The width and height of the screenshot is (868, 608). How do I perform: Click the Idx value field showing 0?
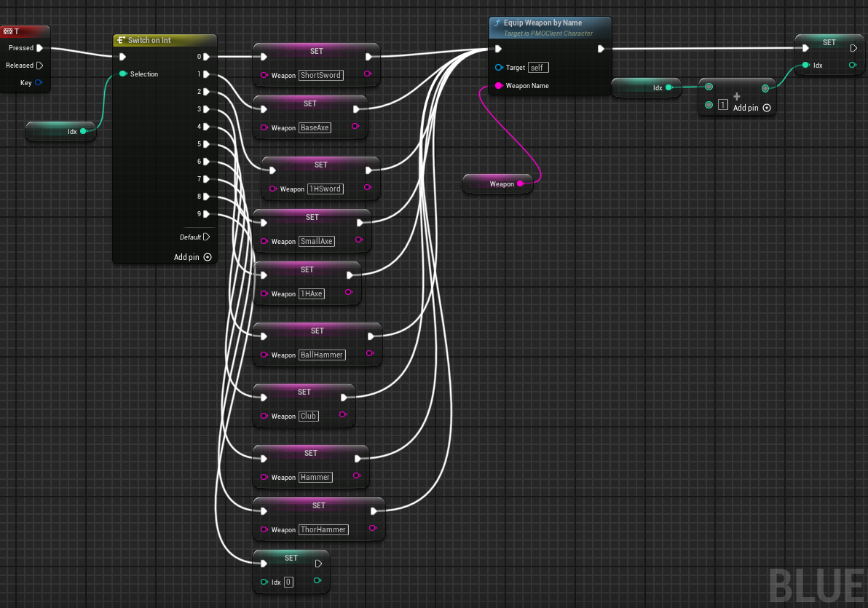288,582
